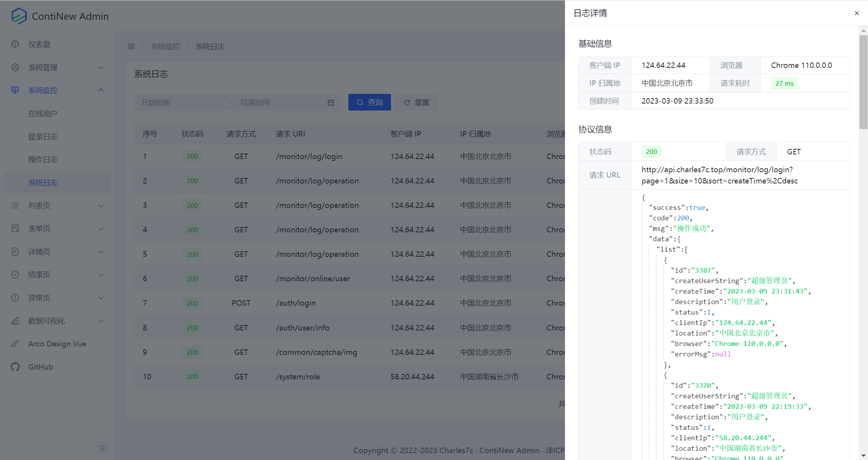The width and height of the screenshot is (868, 460).
Task: Click the 系统监控 monitor icon
Action: pyautogui.click(x=15, y=90)
